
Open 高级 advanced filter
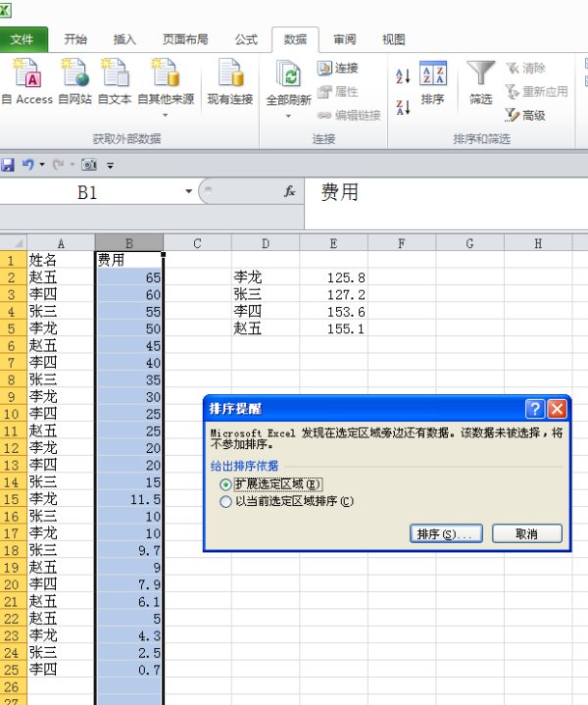click(x=525, y=116)
